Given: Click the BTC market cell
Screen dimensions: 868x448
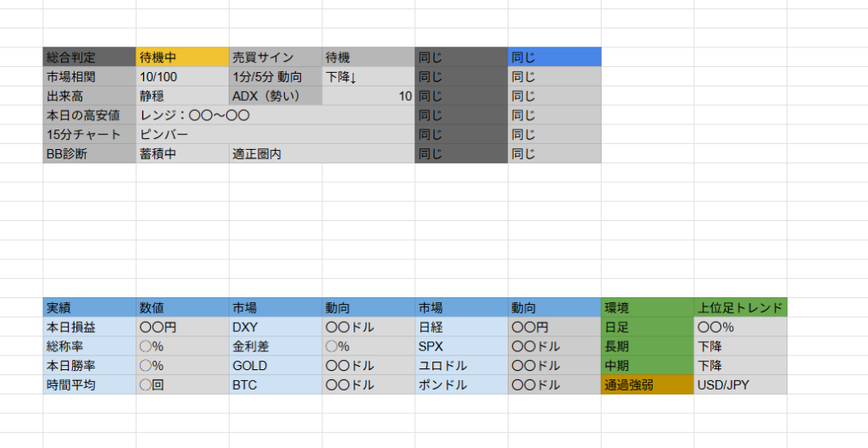Looking at the screenshot, I should [x=275, y=385].
